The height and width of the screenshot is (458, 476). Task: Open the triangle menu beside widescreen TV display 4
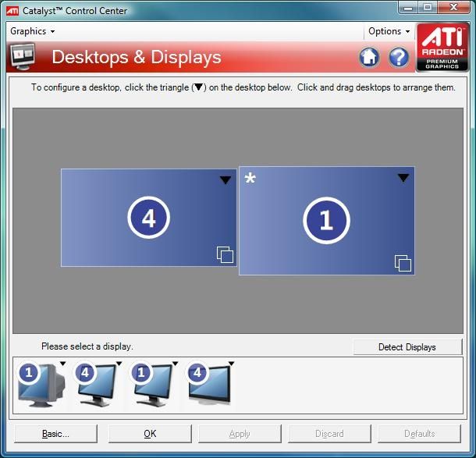(x=231, y=364)
